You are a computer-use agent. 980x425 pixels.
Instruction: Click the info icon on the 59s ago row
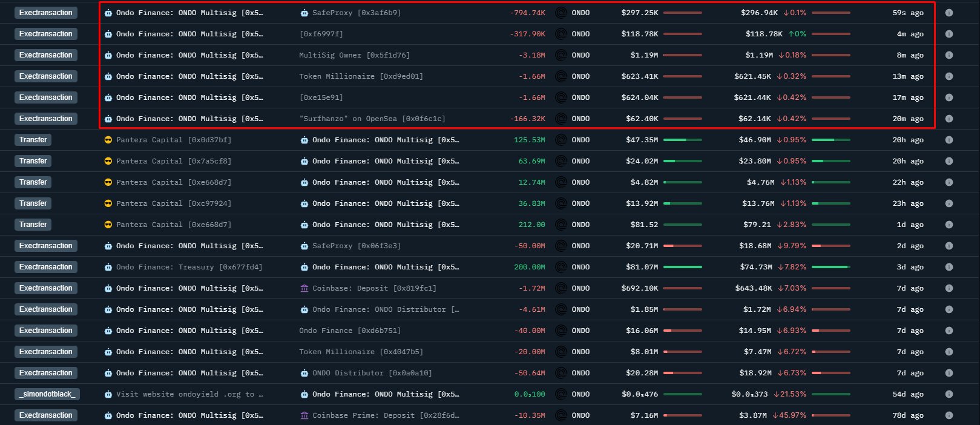tap(949, 13)
